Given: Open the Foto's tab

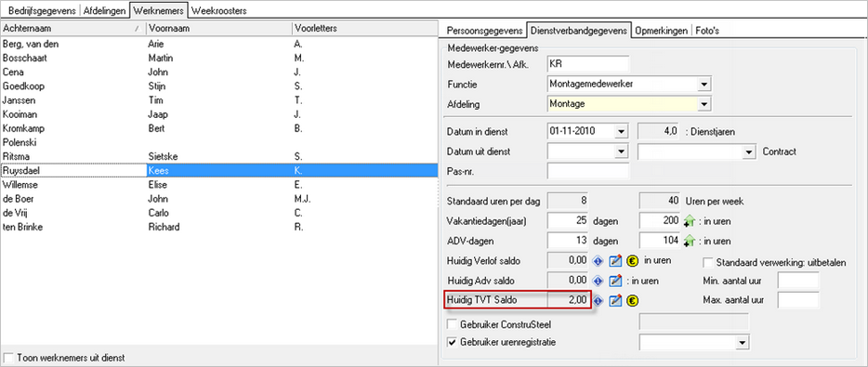Looking at the screenshot, I should [706, 31].
